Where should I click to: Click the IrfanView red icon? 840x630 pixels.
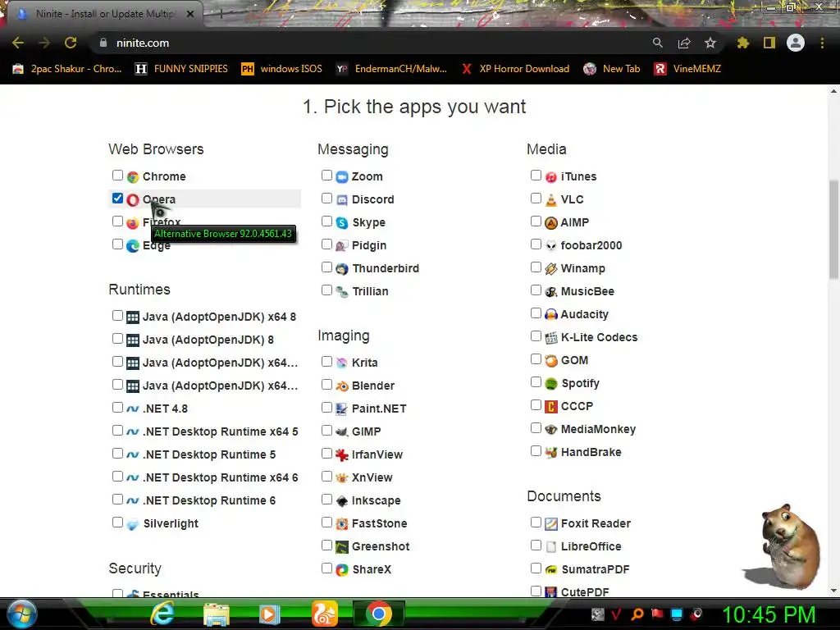[x=342, y=454]
